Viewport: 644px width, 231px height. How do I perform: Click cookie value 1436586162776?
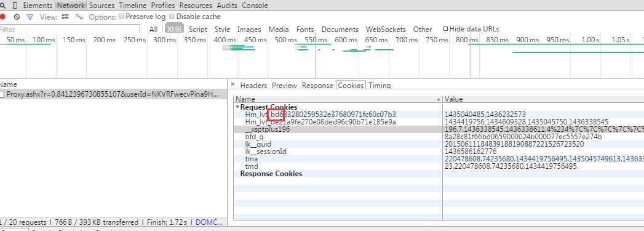tap(471, 152)
